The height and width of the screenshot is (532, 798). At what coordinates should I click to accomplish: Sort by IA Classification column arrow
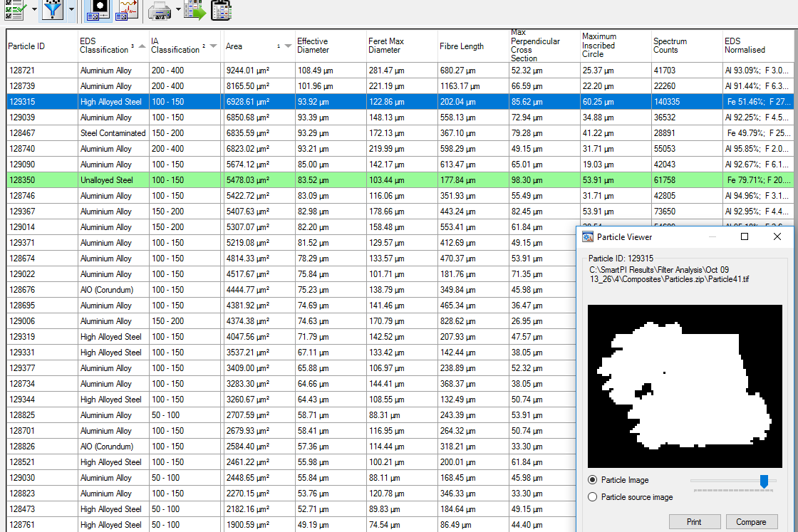click(213, 46)
